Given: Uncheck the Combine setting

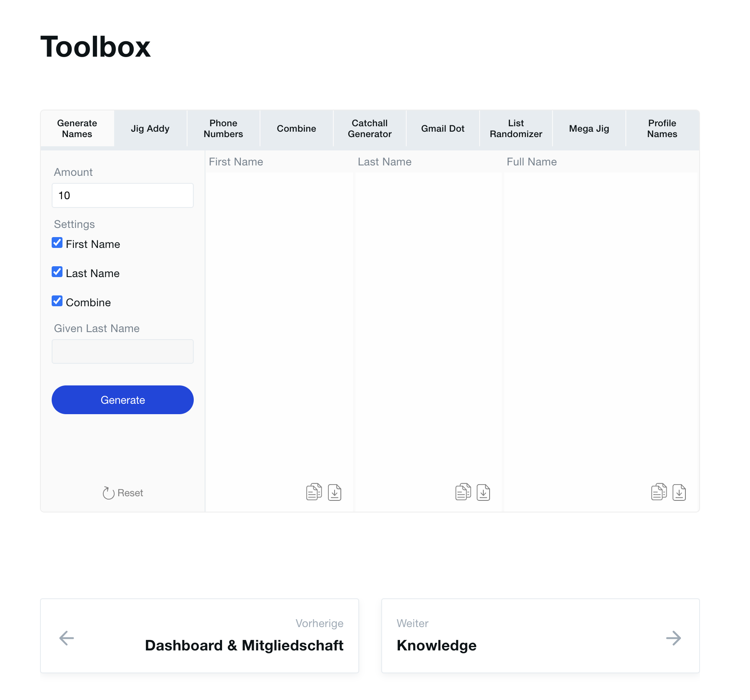Looking at the screenshot, I should point(57,301).
